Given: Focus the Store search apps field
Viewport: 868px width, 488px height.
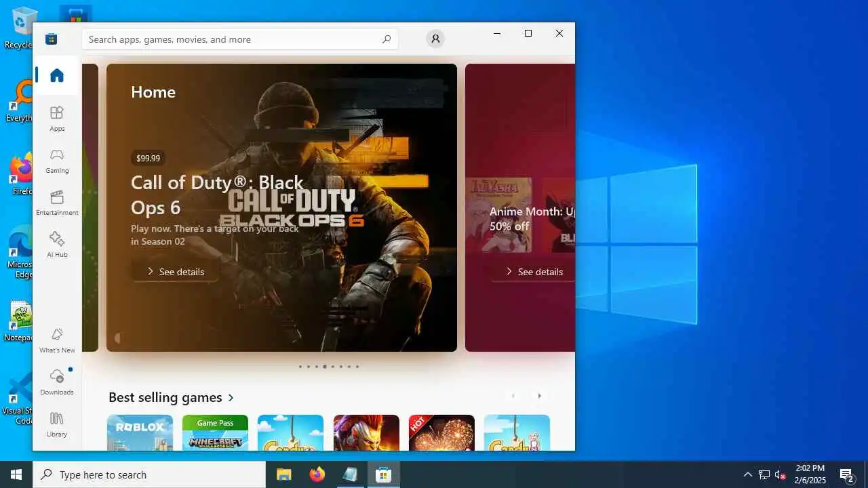Looking at the screenshot, I should pyautogui.click(x=240, y=39).
